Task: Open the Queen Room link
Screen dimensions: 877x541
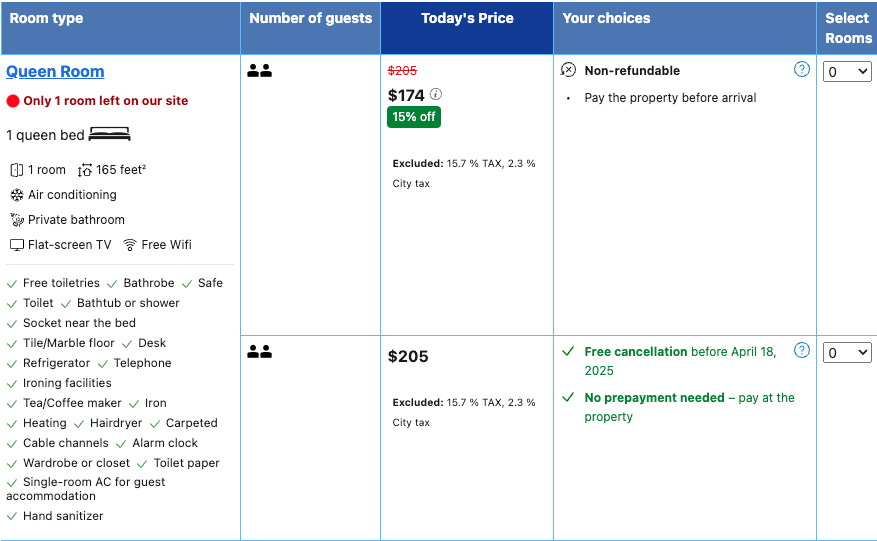Action: point(55,71)
